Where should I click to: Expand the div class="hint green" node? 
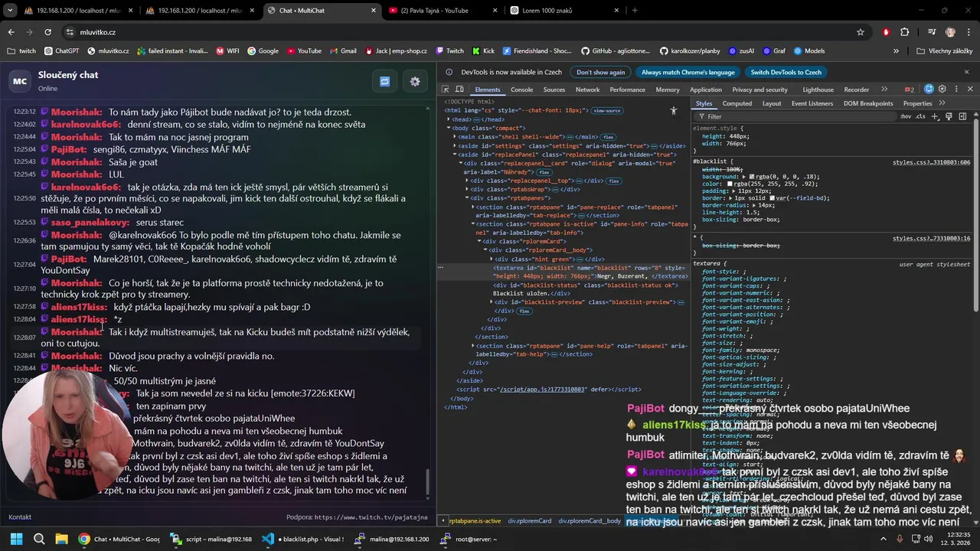pos(492,259)
